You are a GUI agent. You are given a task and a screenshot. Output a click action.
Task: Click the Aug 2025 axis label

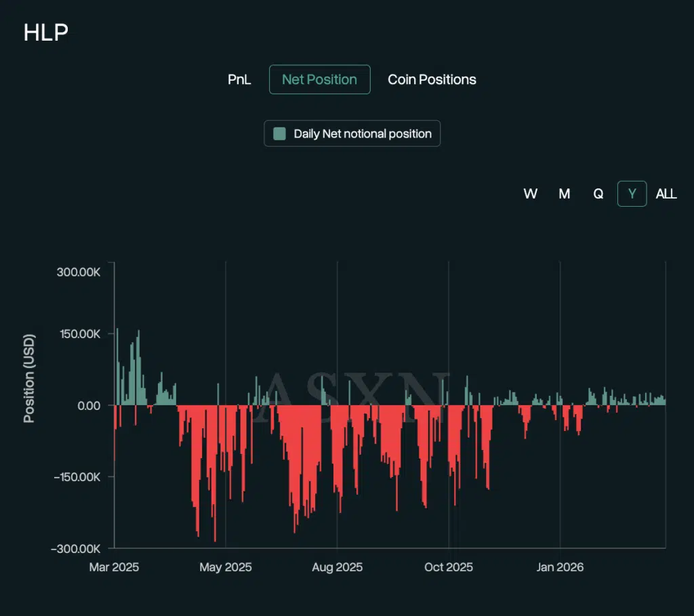(337, 567)
